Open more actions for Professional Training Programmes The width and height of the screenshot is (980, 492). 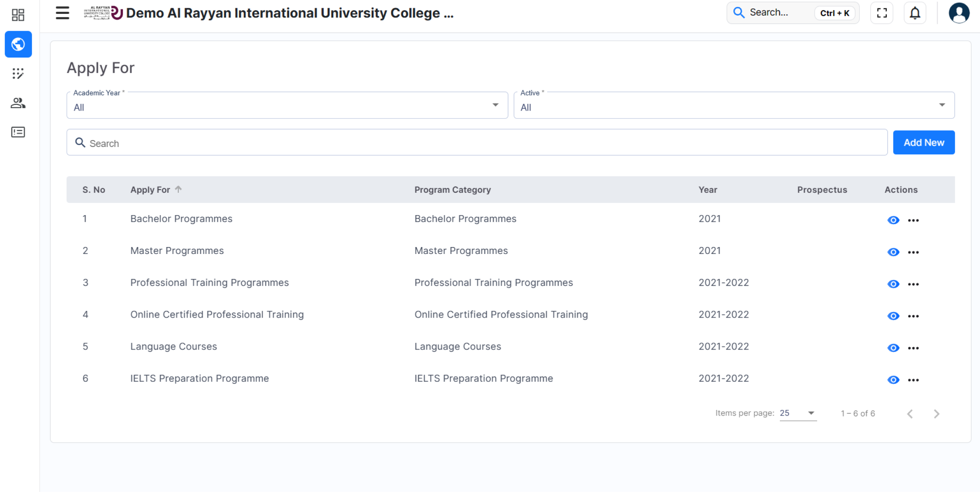click(913, 284)
